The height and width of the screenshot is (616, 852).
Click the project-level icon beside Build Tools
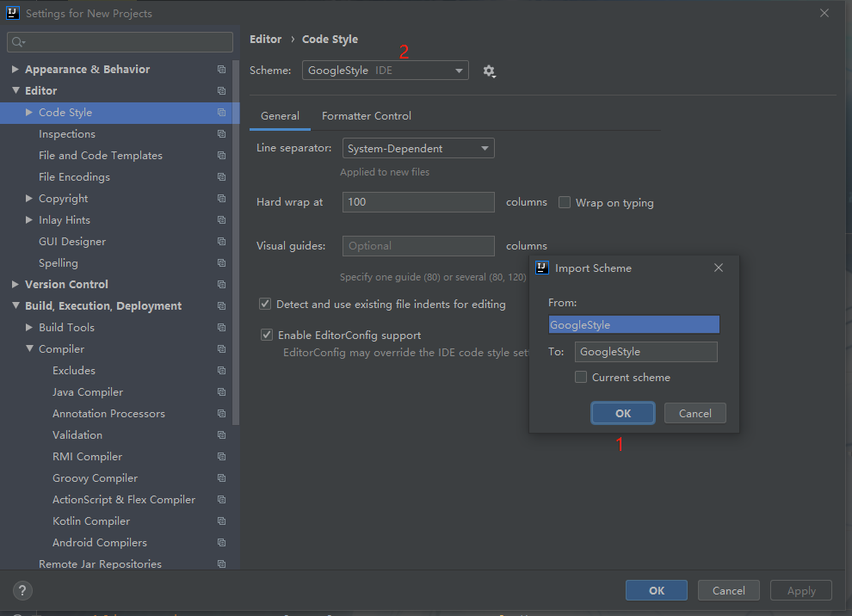[x=222, y=328]
